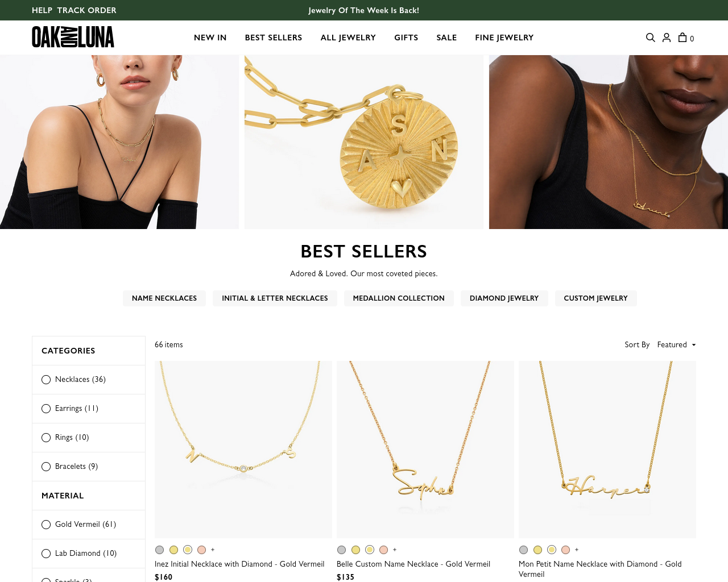Click the Medallion Collection button
Screen dimensions: 728x582
399,298
